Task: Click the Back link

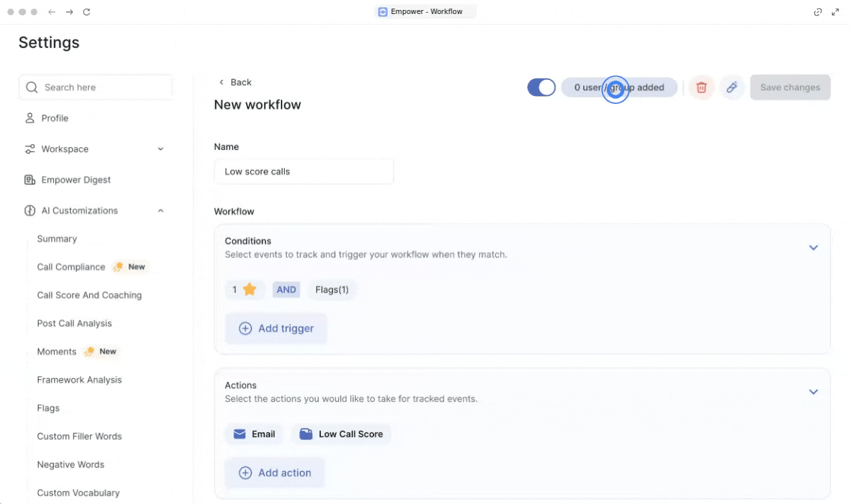Action: pyautogui.click(x=236, y=82)
